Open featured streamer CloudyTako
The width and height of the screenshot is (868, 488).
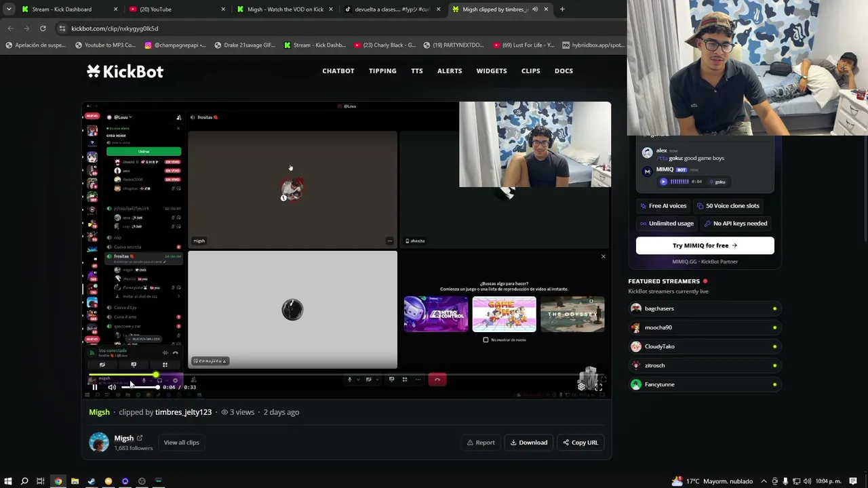click(704, 346)
